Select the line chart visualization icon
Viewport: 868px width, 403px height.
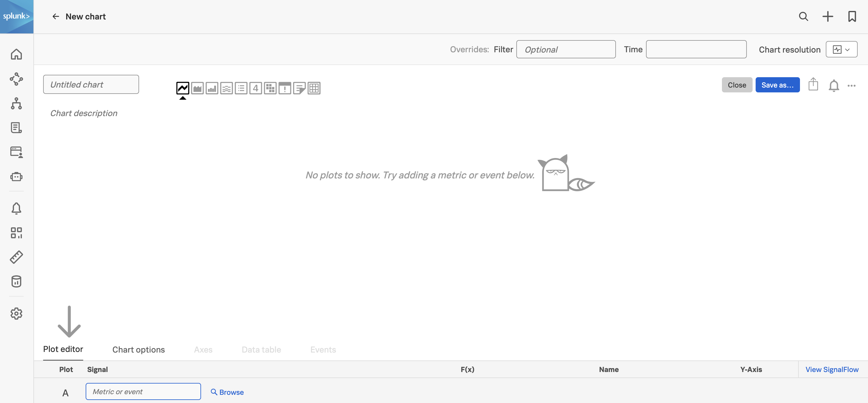click(x=183, y=87)
